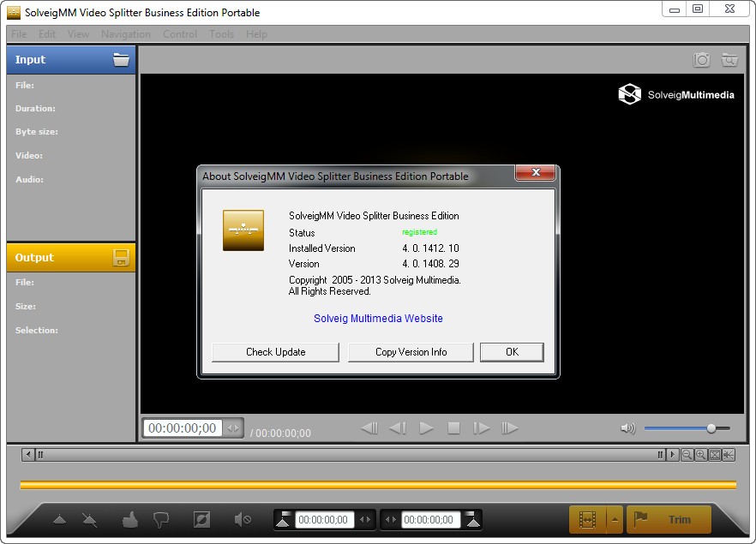Play the video
The width and height of the screenshot is (756, 544).
coord(426,427)
